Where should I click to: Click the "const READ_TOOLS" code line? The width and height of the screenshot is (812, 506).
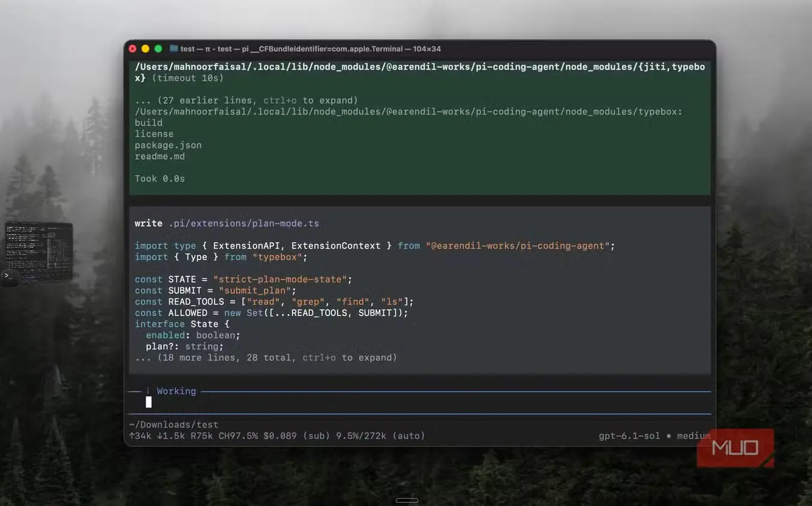(x=274, y=302)
